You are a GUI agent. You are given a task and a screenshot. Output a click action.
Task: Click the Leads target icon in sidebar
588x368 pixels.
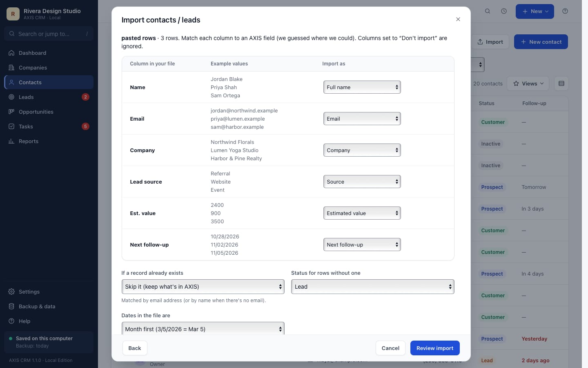11,97
